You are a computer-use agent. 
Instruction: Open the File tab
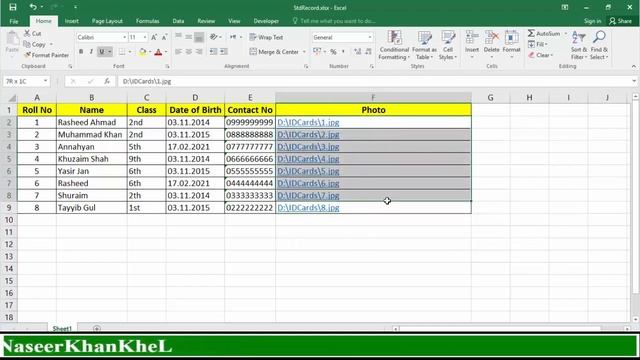[x=14, y=21]
